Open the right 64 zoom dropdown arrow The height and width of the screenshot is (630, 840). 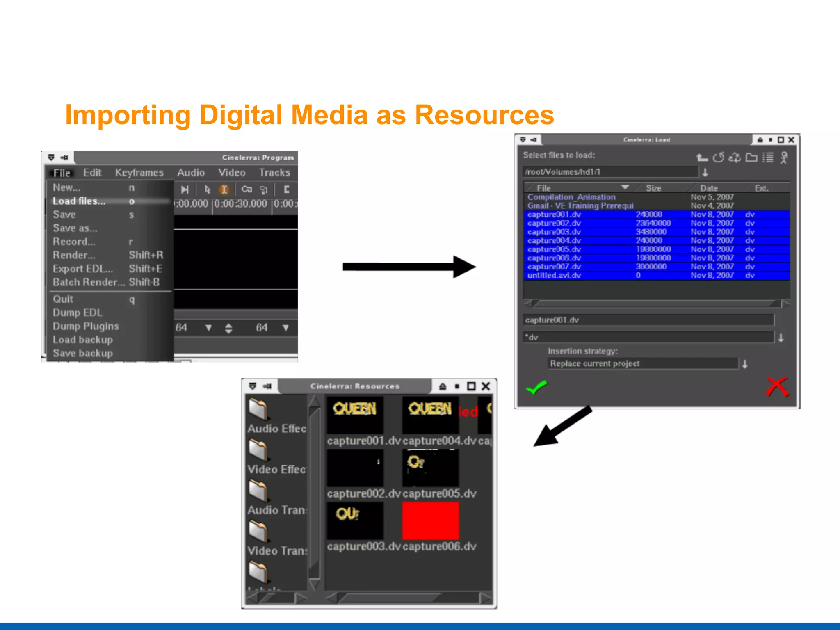pos(286,328)
